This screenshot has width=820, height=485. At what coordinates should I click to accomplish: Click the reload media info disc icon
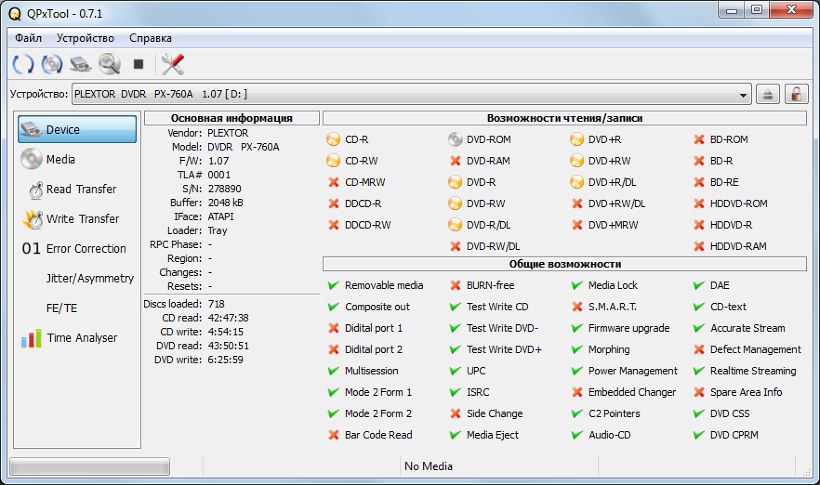52,64
